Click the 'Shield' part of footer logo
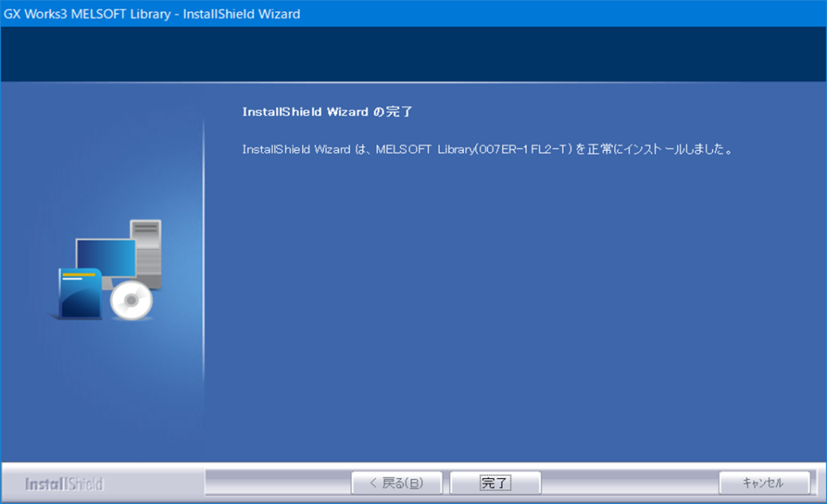Image resolution: width=827 pixels, height=504 pixels. pyautogui.click(x=86, y=484)
